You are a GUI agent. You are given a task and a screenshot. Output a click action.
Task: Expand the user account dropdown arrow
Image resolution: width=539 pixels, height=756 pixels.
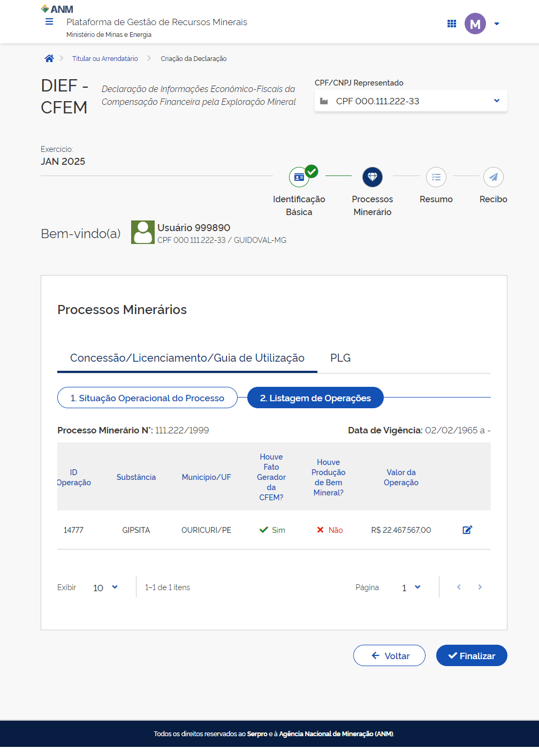coord(497,24)
